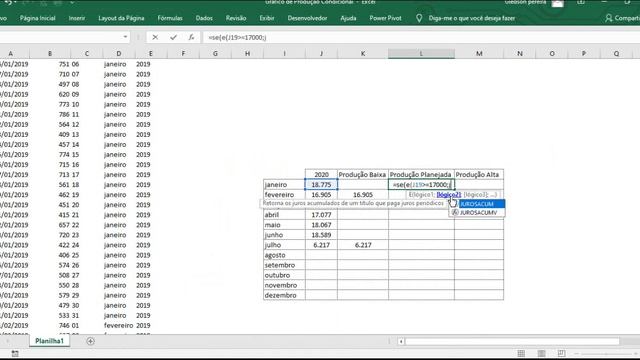640x360 pixels.
Task: Select the agosto row label cell
Action: [x=284, y=255]
